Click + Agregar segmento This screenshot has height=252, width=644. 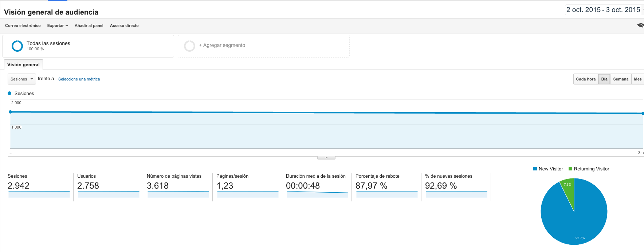[222, 45]
